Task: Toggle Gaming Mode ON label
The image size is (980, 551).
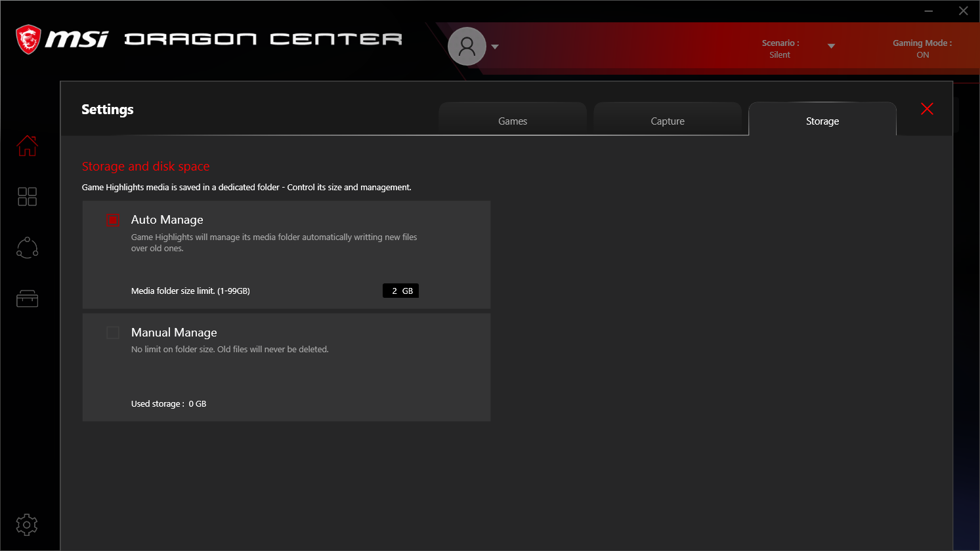Action: point(922,49)
